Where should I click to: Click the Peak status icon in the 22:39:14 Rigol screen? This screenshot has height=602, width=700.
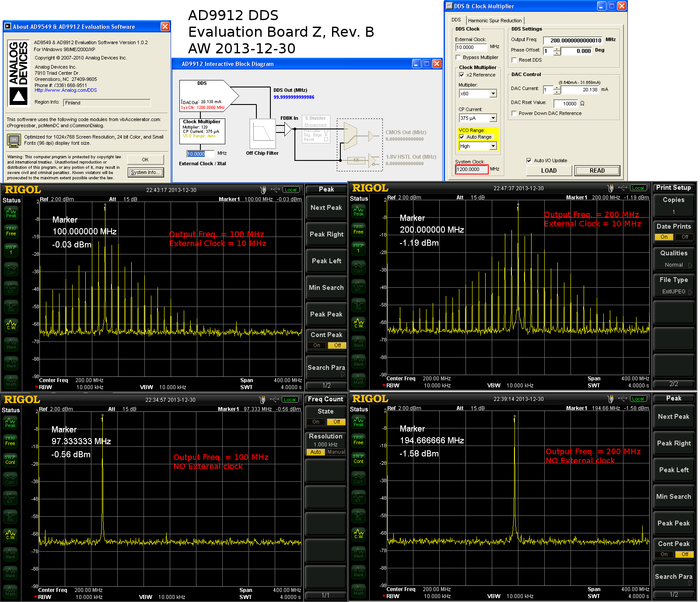[358, 422]
